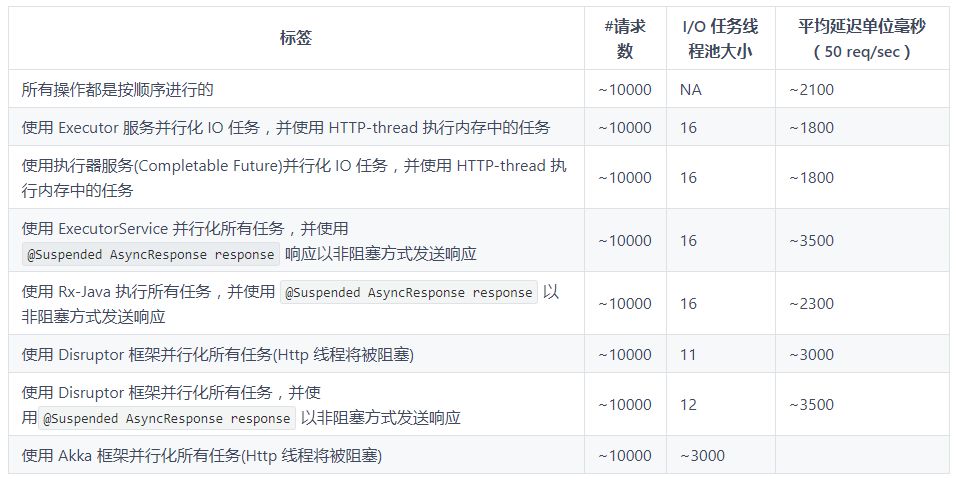Screen dimensions: 956x481
Task: Click the 标签 column header
Action: click(x=296, y=38)
